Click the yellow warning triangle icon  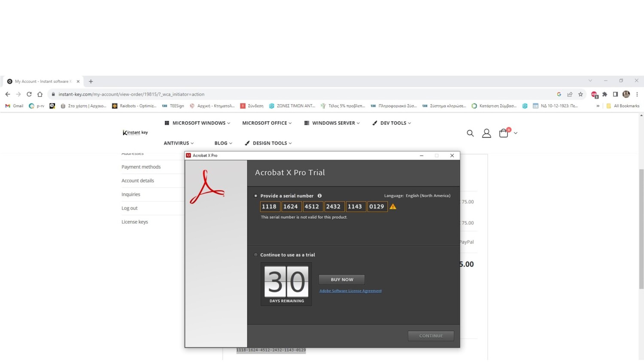[393, 207]
